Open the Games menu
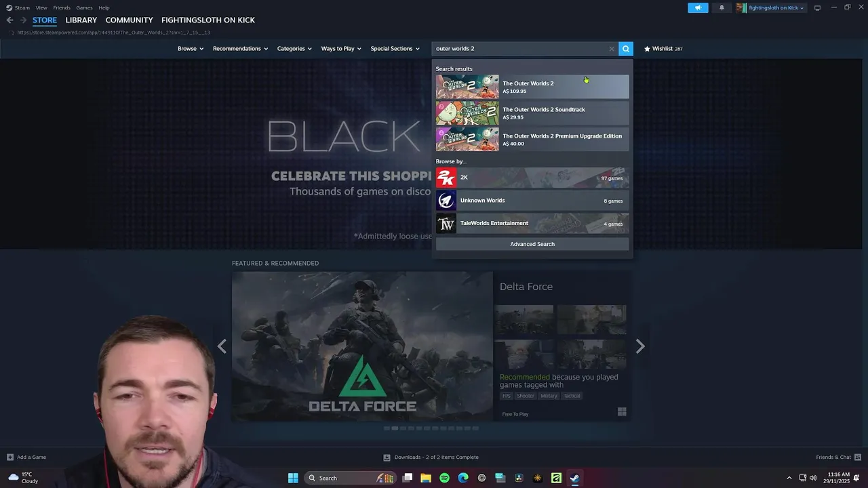The image size is (868, 488). [x=84, y=7]
